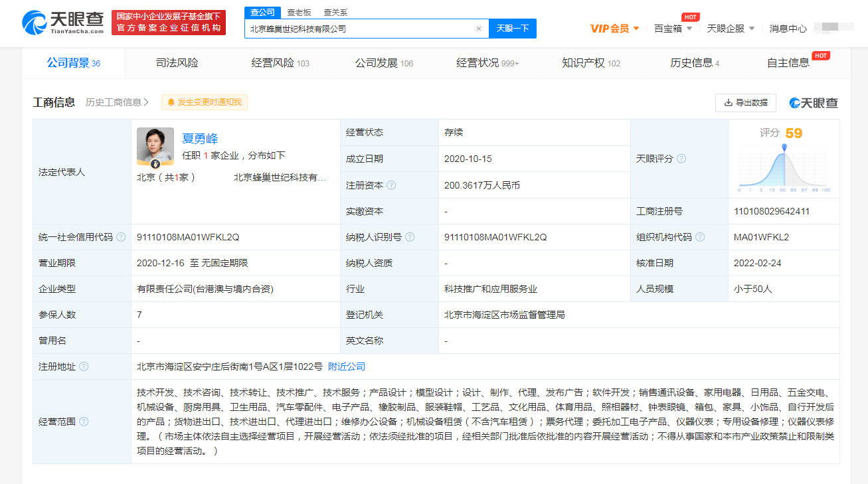Screen dimensions: 868x484
Task: Open the 知识产权 tab
Action: click(x=591, y=63)
